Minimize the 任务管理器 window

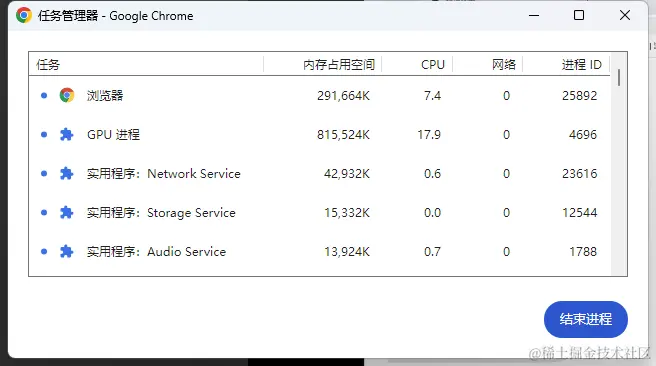[534, 15]
